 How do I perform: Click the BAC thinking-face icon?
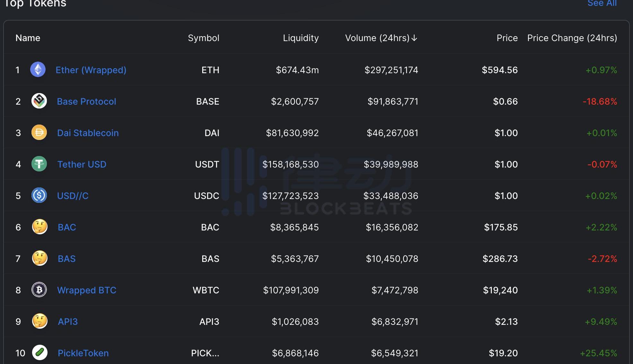tap(40, 227)
